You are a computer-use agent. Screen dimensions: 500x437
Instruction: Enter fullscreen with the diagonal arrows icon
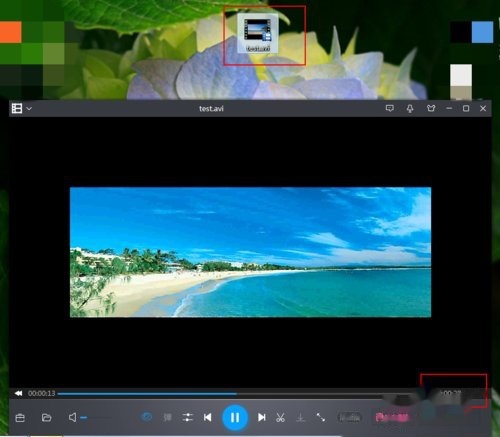pos(321,417)
